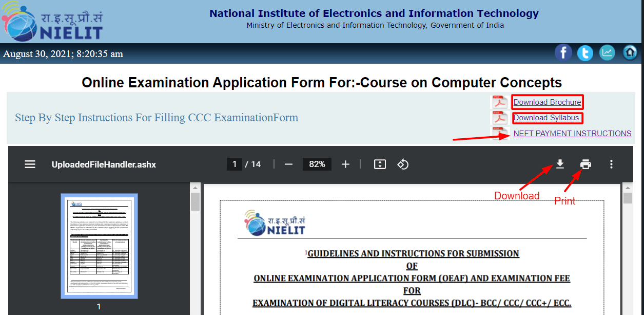Select the rotate pages icon

coord(403,164)
